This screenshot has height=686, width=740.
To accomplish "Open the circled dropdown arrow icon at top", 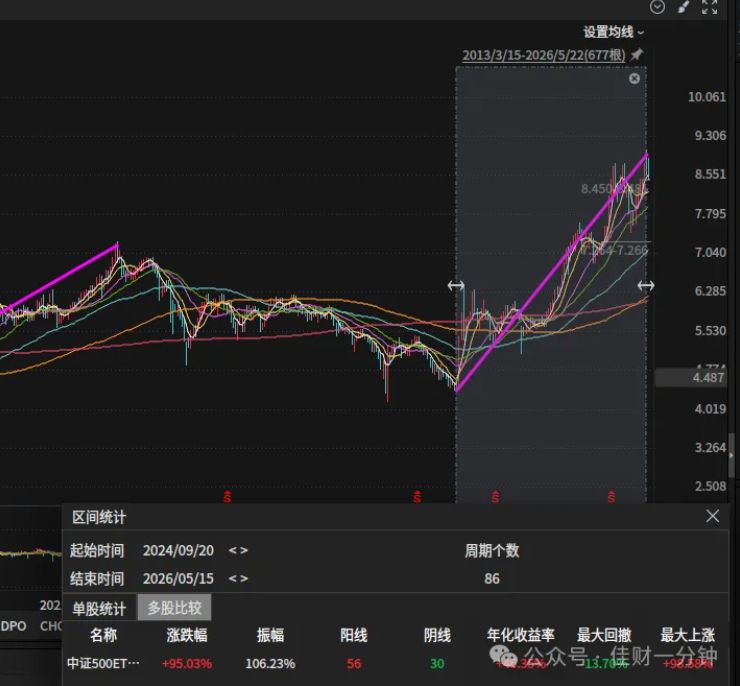I will click(x=657, y=7).
